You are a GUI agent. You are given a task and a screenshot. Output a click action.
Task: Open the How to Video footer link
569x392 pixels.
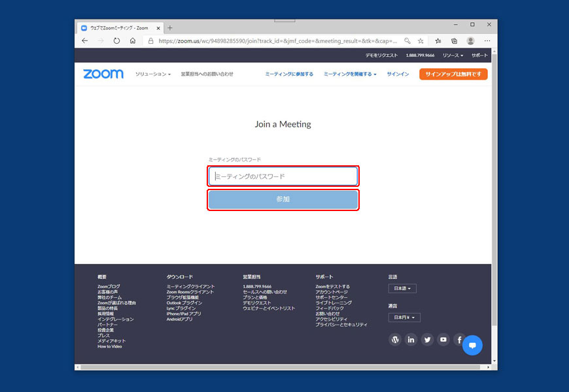click(x=110, y=346)
